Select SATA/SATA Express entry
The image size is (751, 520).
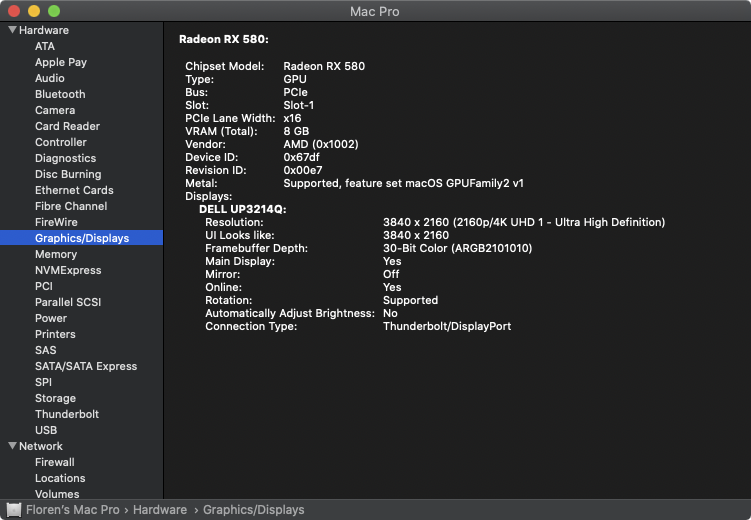(86, 366)
